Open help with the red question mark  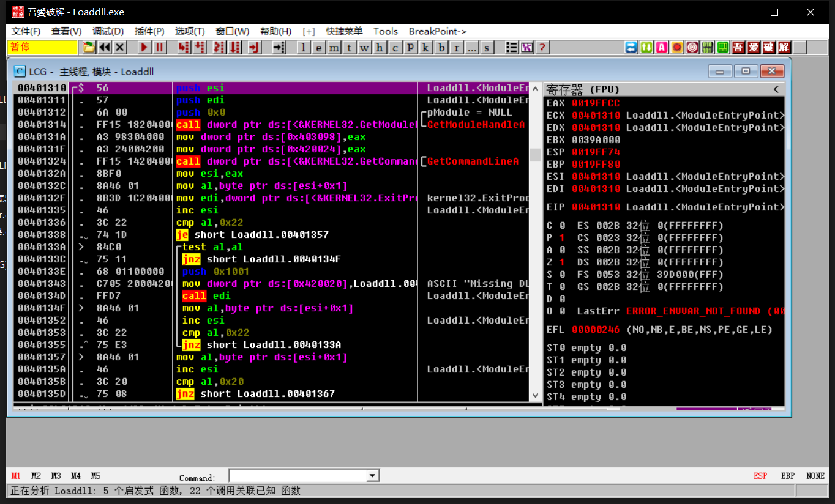point(542,47)
